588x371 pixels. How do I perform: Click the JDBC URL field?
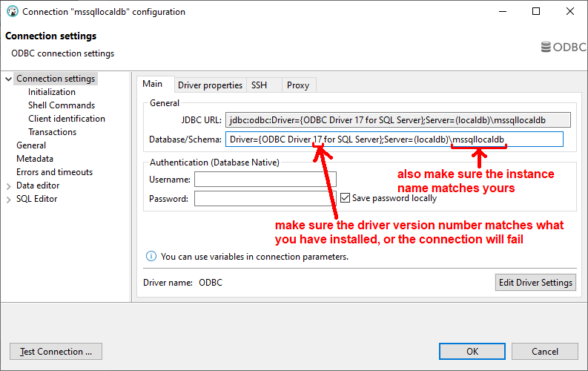pyautogui.click(x=398, y=120)
